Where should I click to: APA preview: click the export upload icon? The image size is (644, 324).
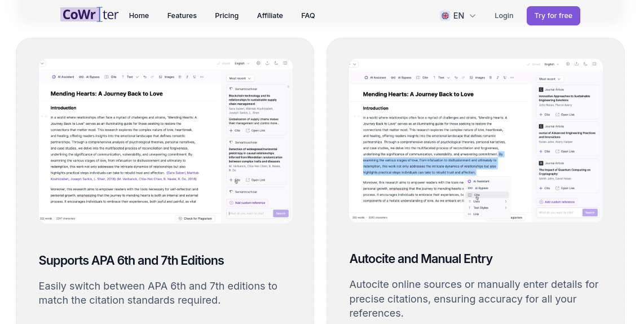tap(267, 63)
